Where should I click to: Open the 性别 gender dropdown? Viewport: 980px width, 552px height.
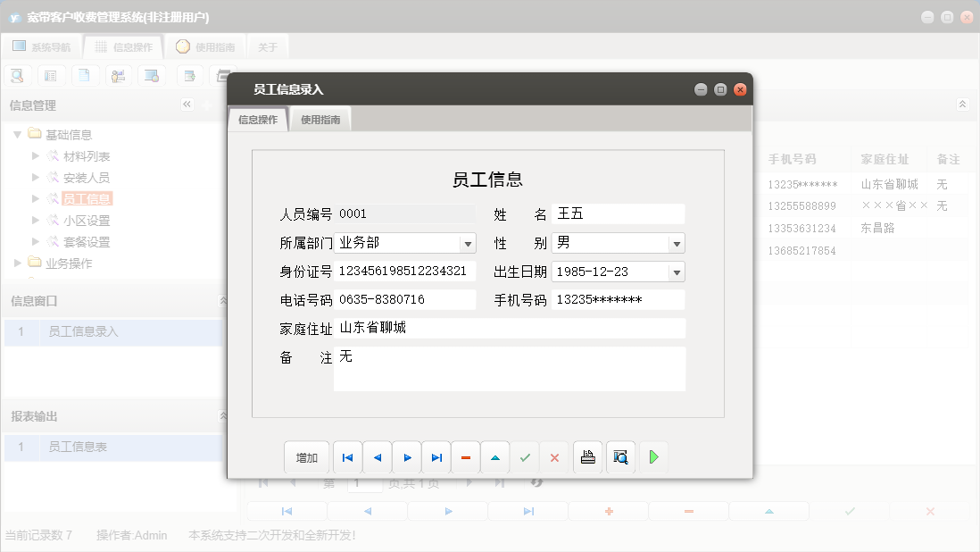pos(677,242)
